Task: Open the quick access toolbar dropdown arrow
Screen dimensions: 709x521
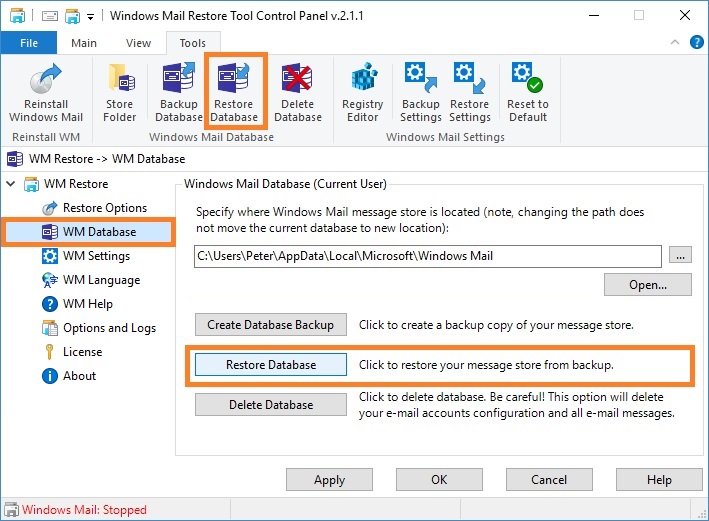Action: (90, 17)
